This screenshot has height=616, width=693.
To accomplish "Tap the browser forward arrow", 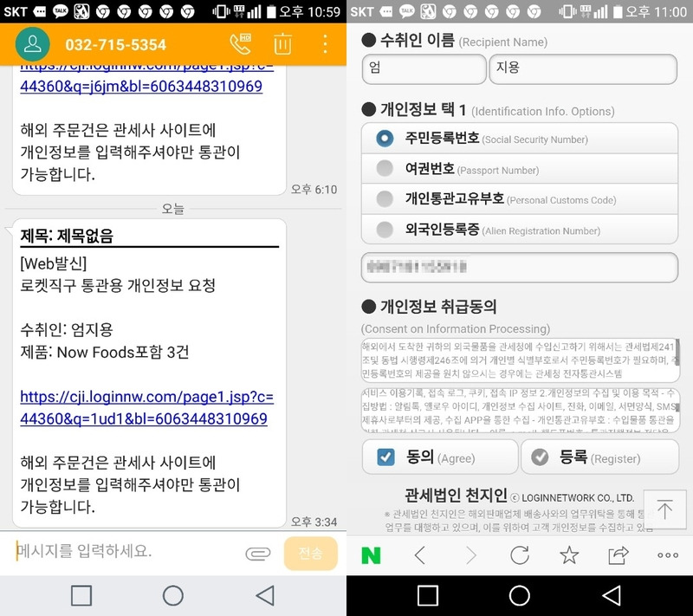I will (471, 555).
